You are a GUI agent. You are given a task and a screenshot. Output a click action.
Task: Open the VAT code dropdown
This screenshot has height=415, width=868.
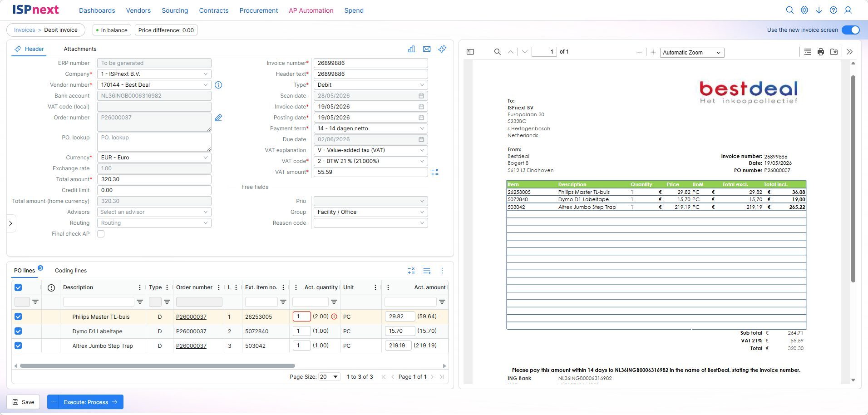(370, 161)
